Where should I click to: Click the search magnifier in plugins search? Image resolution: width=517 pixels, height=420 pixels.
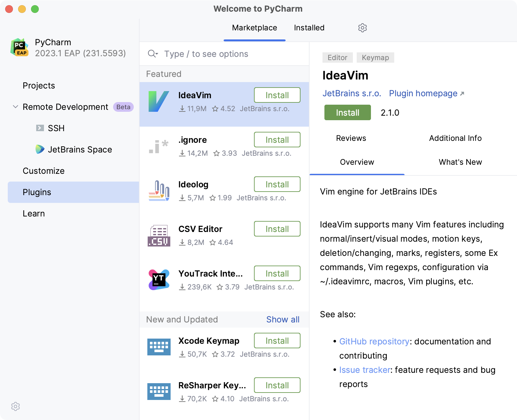(x=151, y=54)
